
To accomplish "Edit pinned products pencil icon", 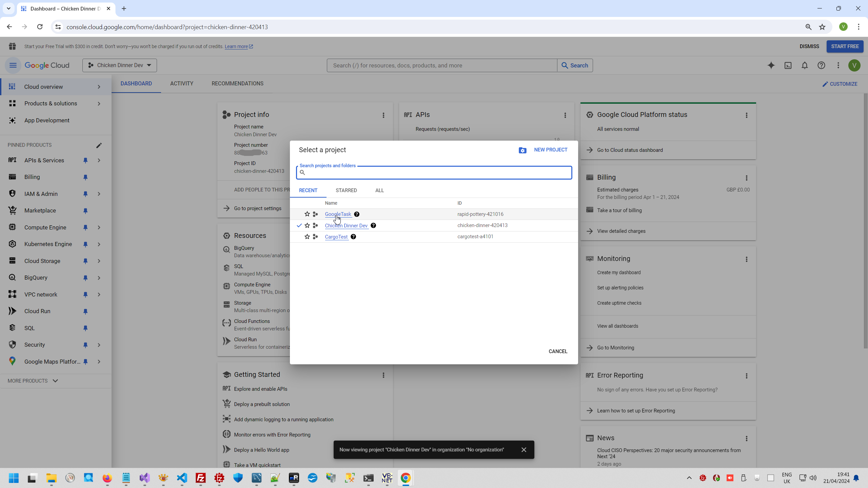I will point(99,145).
